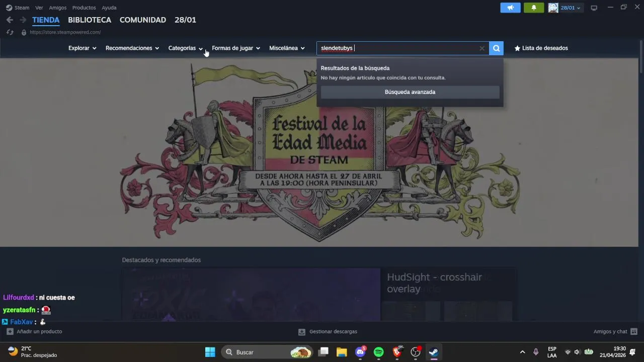This screenshot has height=362, width=644.
Task: Go forward with the right arrow
Action: [x=23, y=20]
